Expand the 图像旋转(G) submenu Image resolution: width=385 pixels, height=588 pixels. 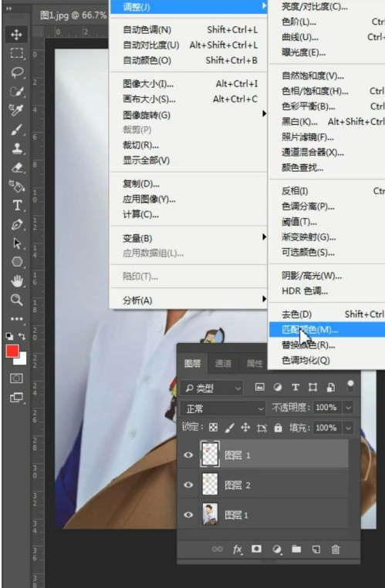[x=188, y=115]
